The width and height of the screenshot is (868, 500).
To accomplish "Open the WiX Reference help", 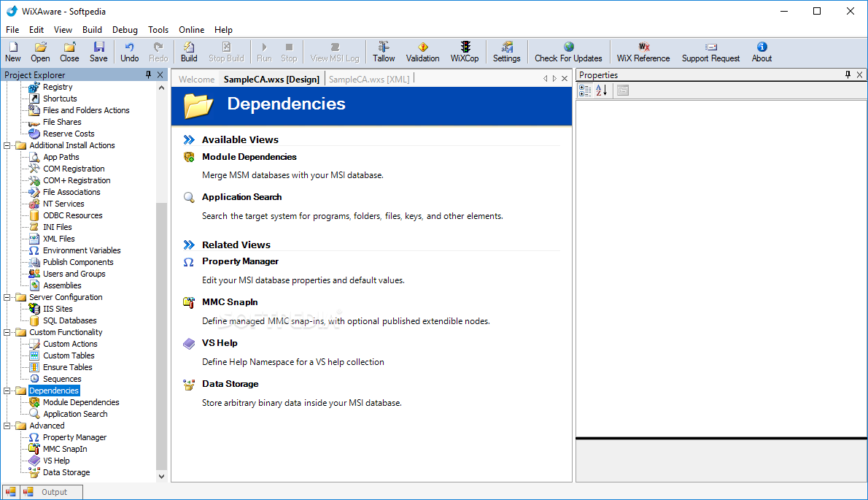I will pos(643,52).
